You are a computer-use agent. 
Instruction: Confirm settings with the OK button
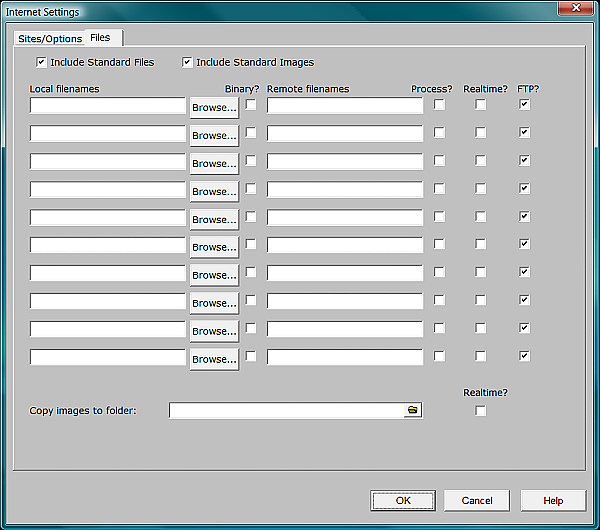click(402, 500)
